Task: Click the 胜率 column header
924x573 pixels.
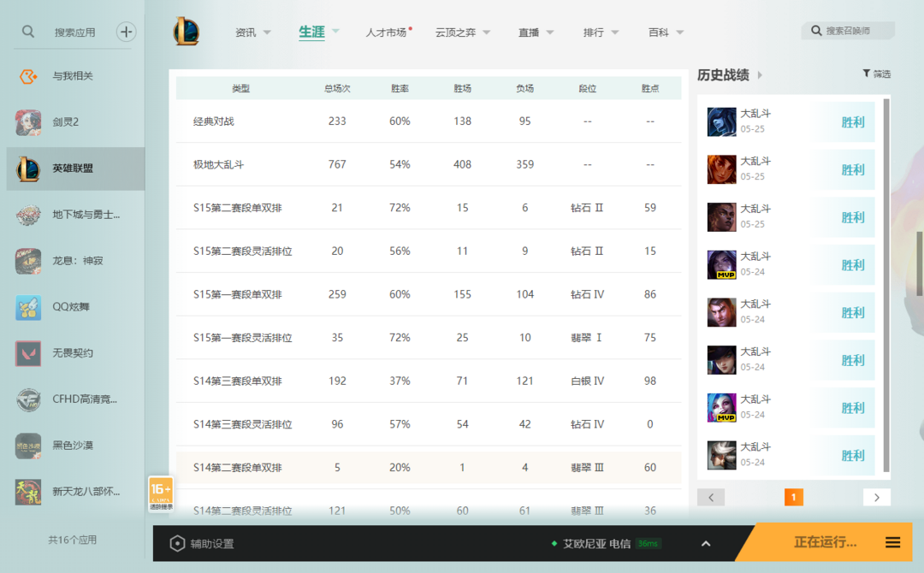Action: point(400,88)
